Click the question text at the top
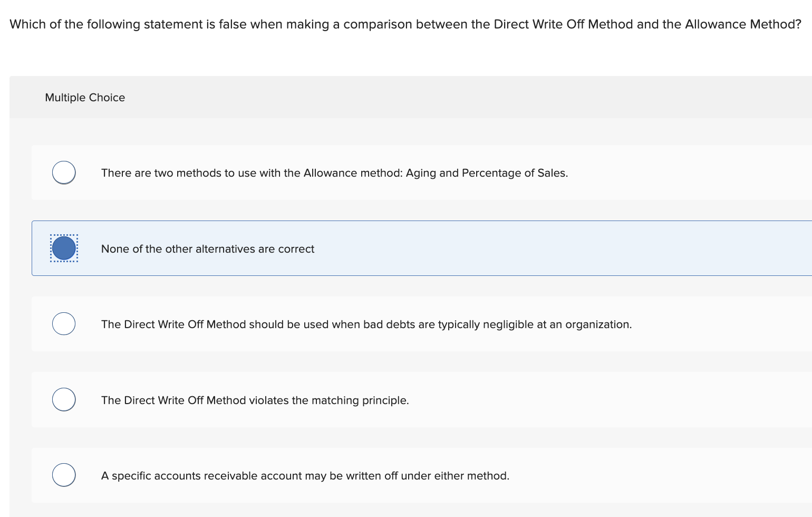The width and height of the screenshot is (812, 517). (405, 24)
